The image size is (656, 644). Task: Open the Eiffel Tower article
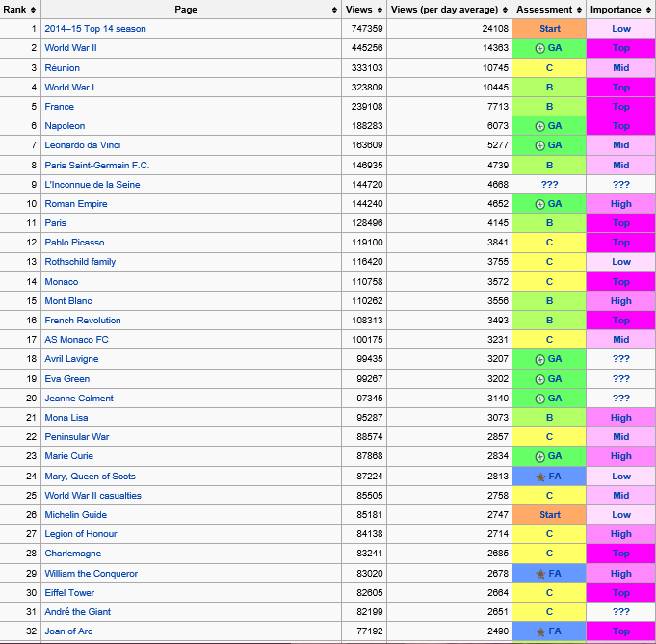(69, 593)
